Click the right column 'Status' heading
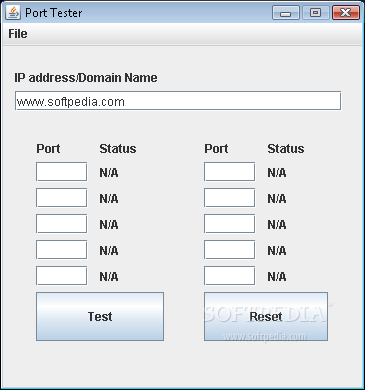Screen dimensions: 365x390 coord(286,149)
